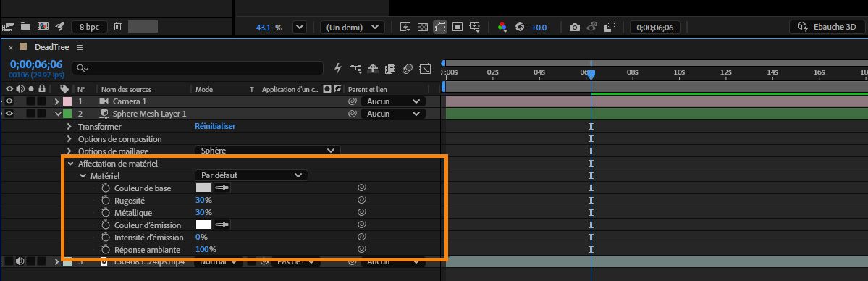Toggle Fast Previews icon
The image size is (868, 281).
click(x=405, y=27)
